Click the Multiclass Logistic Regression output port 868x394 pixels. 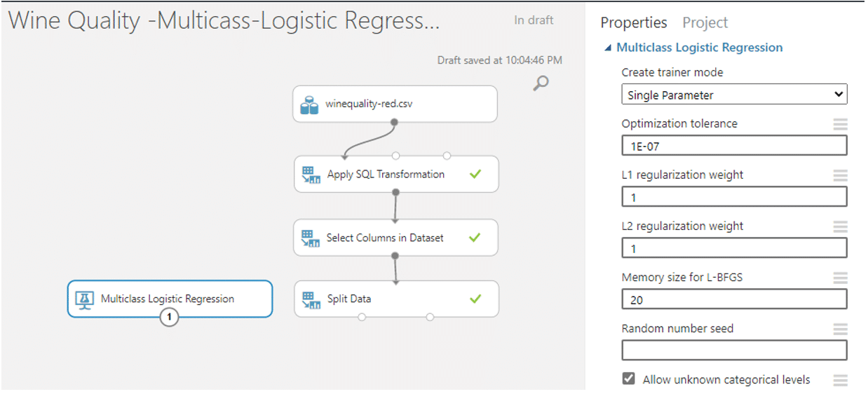(168, 318)
